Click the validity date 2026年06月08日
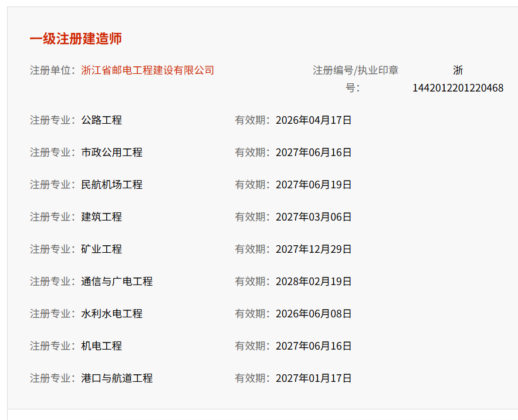This screenshot has height=420, width=518. point(313,314)
